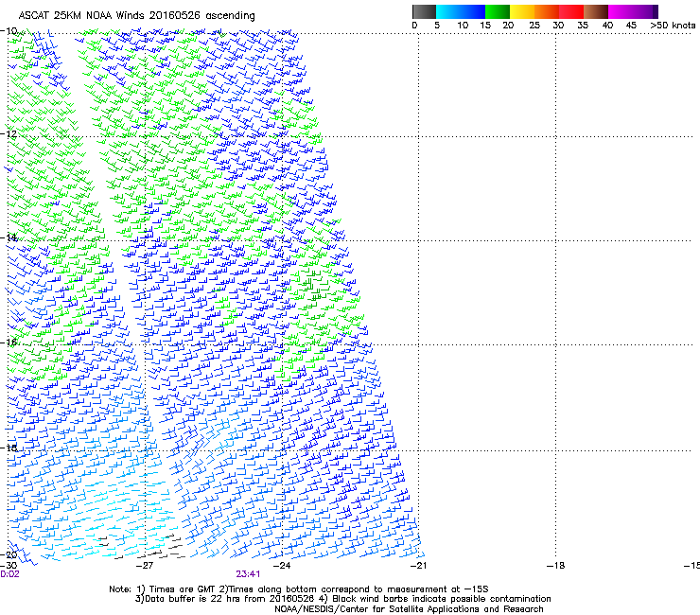Click the -24 longitude axis label
The width and height of the screenshot is (700, 615).
click(282, 566)
